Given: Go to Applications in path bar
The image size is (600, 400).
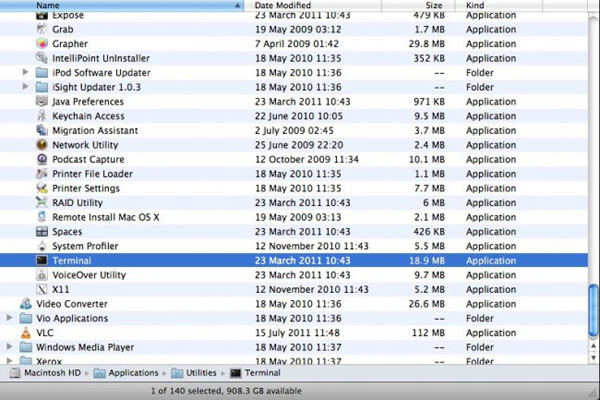Looking at the screenshot, I should pos(126,373).
